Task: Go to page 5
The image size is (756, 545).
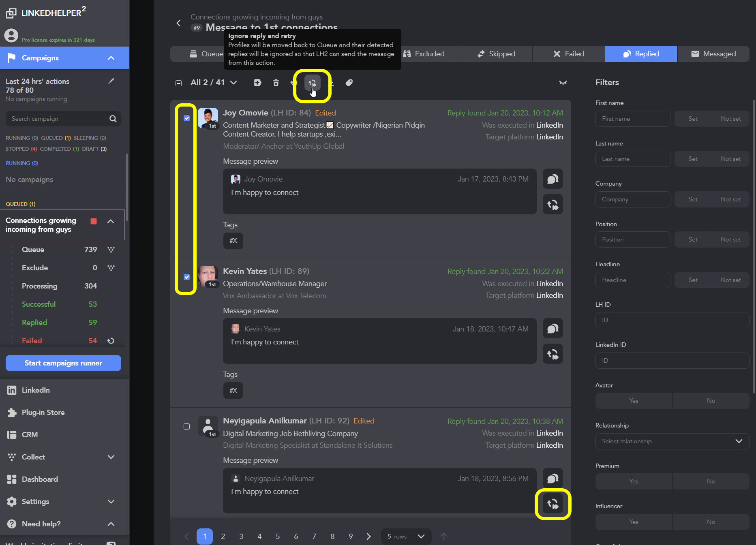Action: (x=278, y=536)
